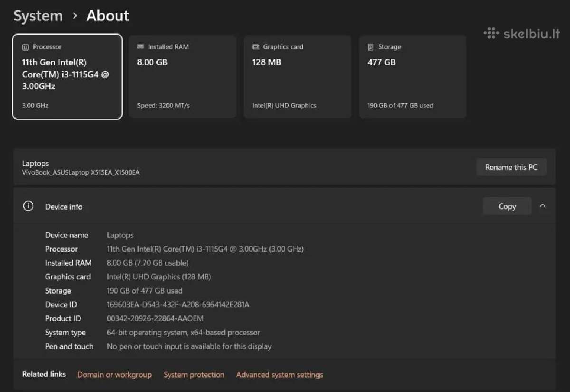Click the Graphics card icon
This screenshot has width=570, height=392.
coord(256,47)
